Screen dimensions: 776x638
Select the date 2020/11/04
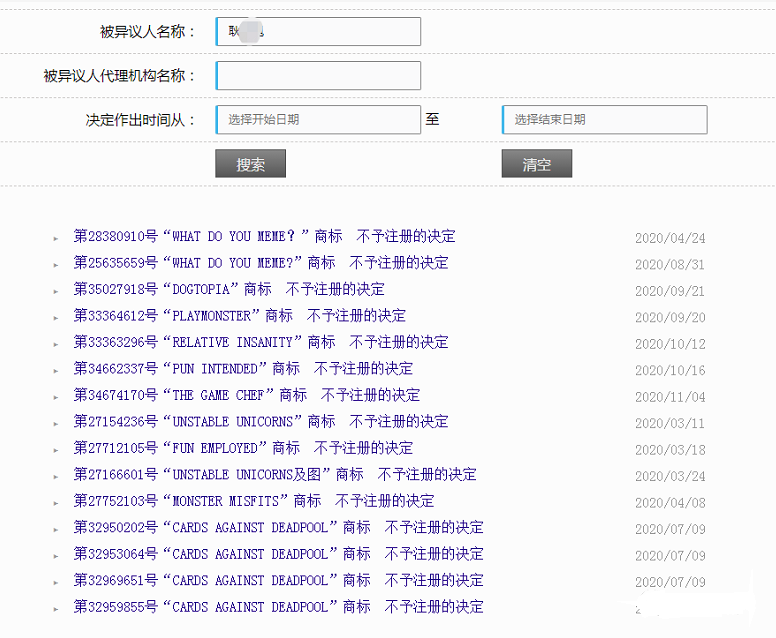pos(670,397)
